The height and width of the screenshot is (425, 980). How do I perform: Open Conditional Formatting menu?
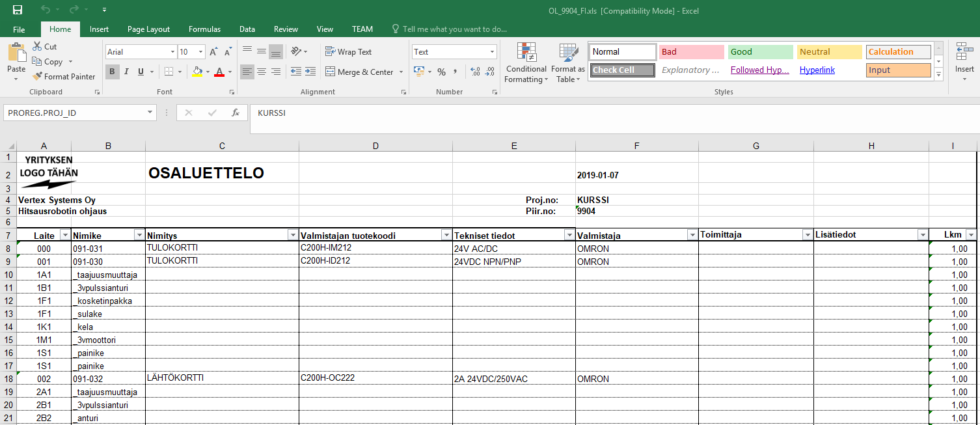[526, 64]
